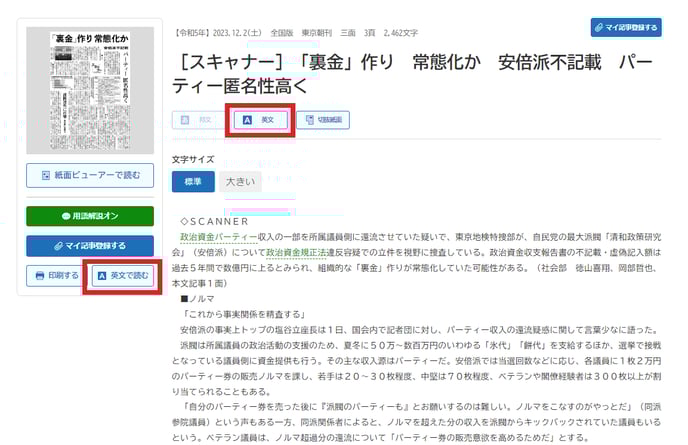
Task: Click the paperclip icon in the top-right button
Action: 599,28
